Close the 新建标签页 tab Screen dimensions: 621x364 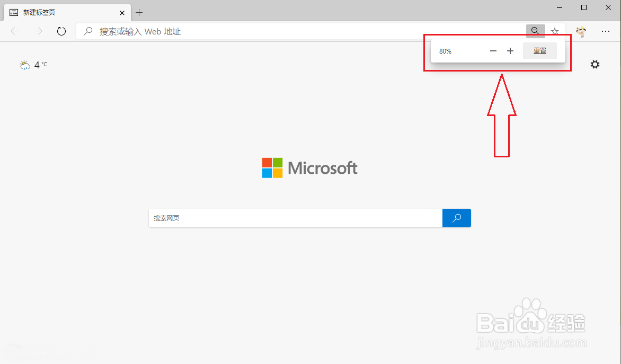122,13
